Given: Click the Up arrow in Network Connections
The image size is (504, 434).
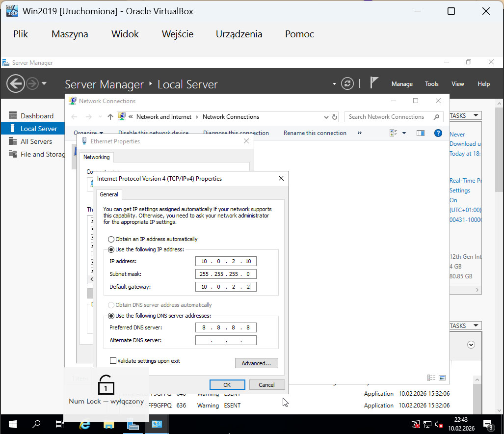Looking at the screenshot, I should pyautogui.click(x=110, y=117).
